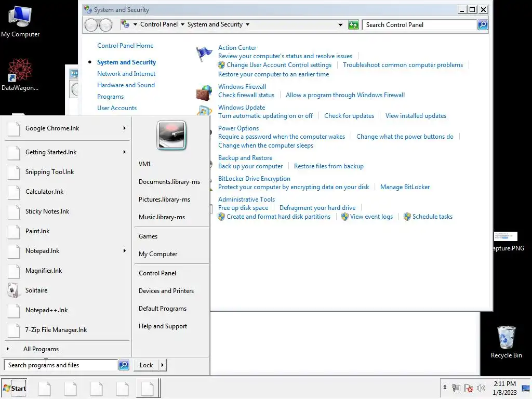
Task: Open the shutdown options arrow beside Lock
Action: (163, 365)
